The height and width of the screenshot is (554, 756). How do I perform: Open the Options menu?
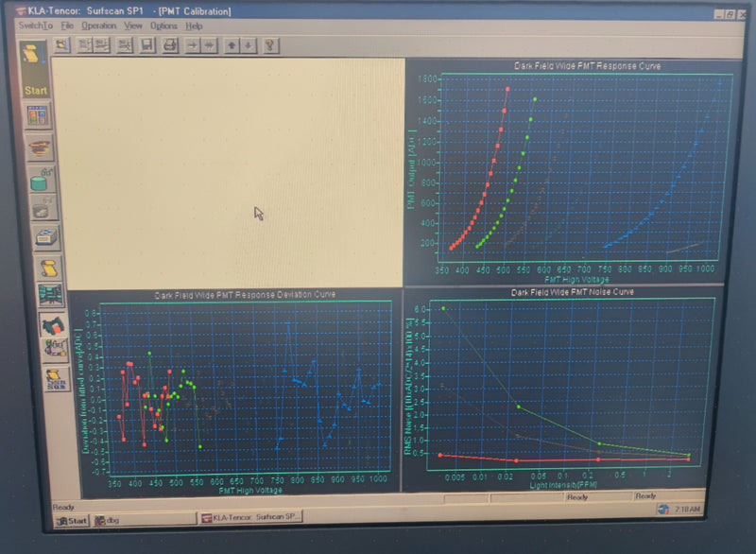163,26
